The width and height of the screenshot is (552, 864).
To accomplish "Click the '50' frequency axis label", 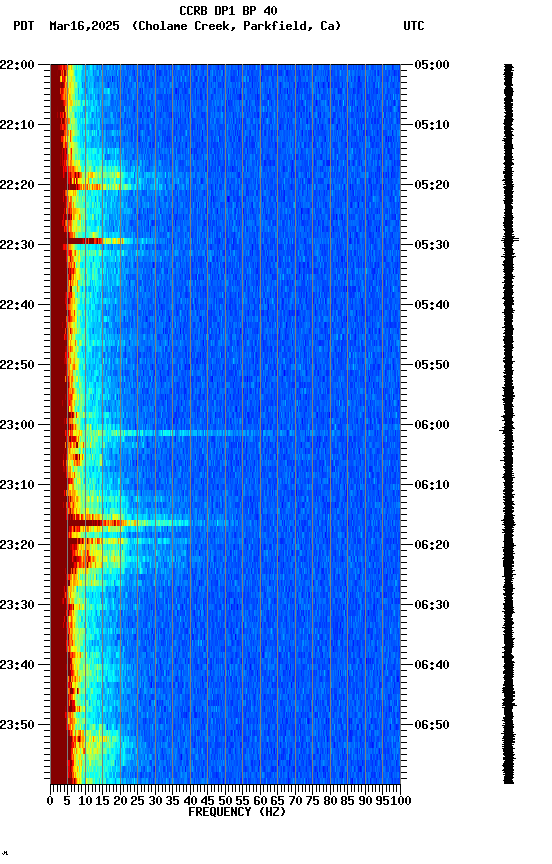I will coord(225,801).
